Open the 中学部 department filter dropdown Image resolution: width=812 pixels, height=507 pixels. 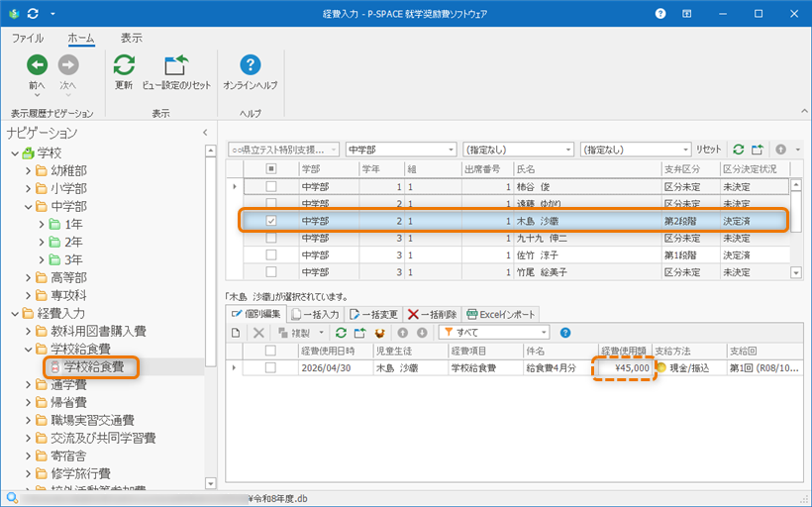(x=449, y=150)
